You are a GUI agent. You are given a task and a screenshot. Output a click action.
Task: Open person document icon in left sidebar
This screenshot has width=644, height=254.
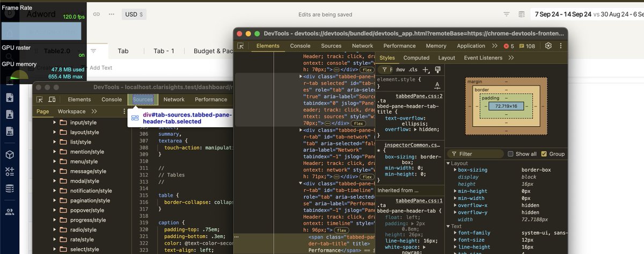coord(9,114)
